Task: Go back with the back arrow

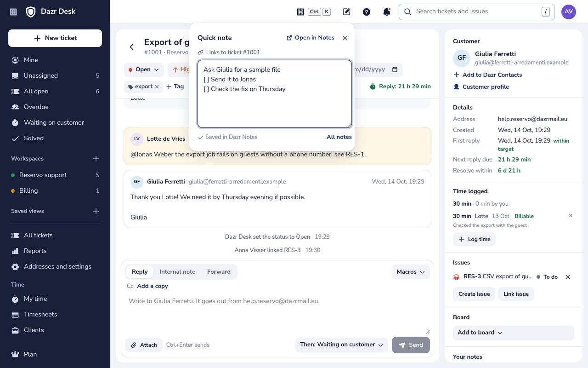Action: 132,47
